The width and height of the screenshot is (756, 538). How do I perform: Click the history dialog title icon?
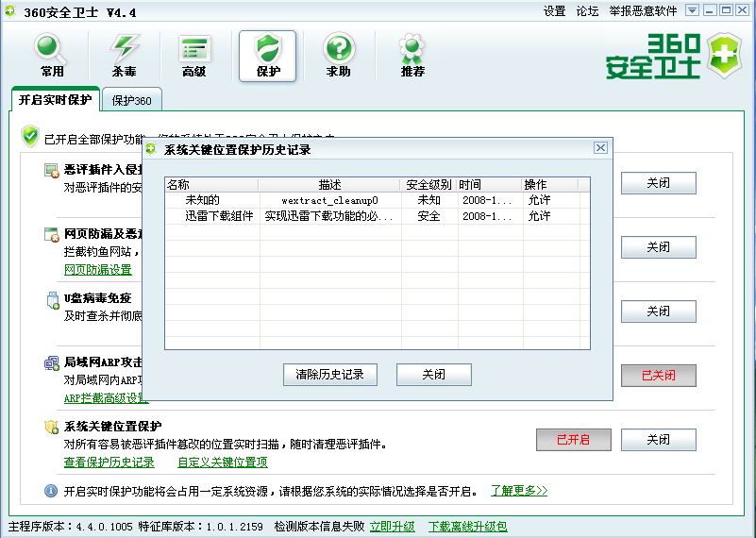coord(151,149)
